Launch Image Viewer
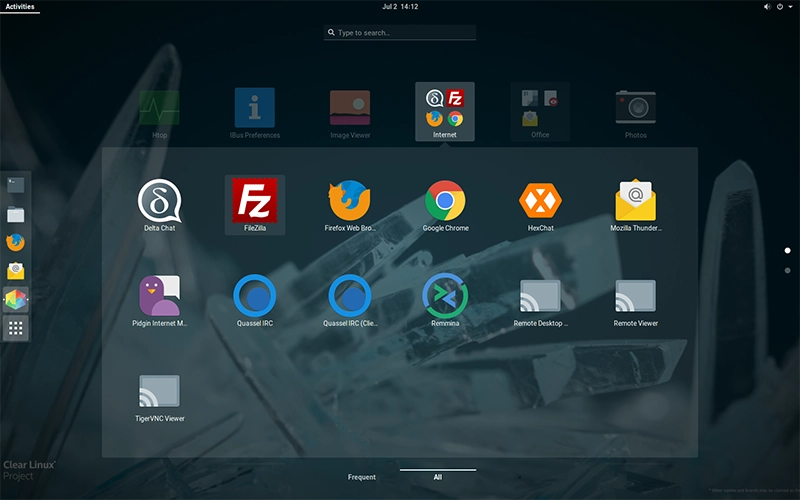The width and height of the screenshot is (800, 500). pos(350,112)
